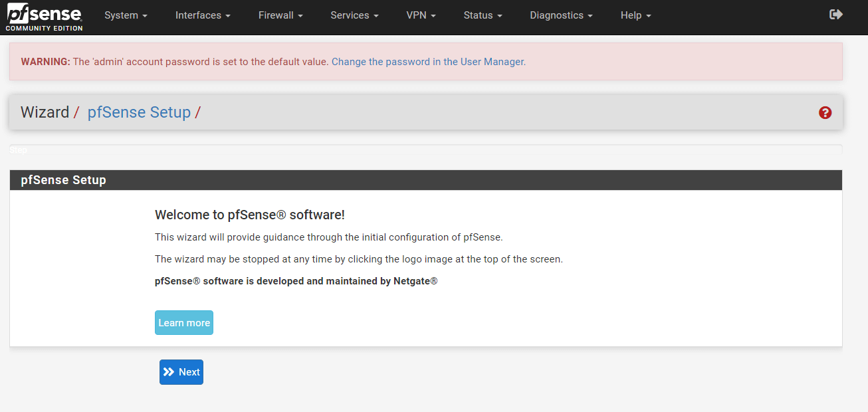Viewport: 868px width, 412px height.
Task: Open the Interfaces menu
Action: (203, 15)
